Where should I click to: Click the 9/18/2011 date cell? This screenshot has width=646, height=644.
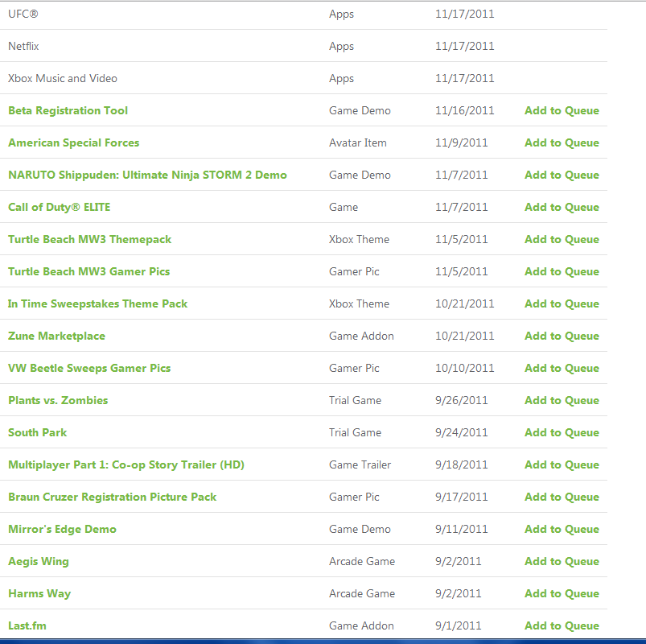click(462, 464)
